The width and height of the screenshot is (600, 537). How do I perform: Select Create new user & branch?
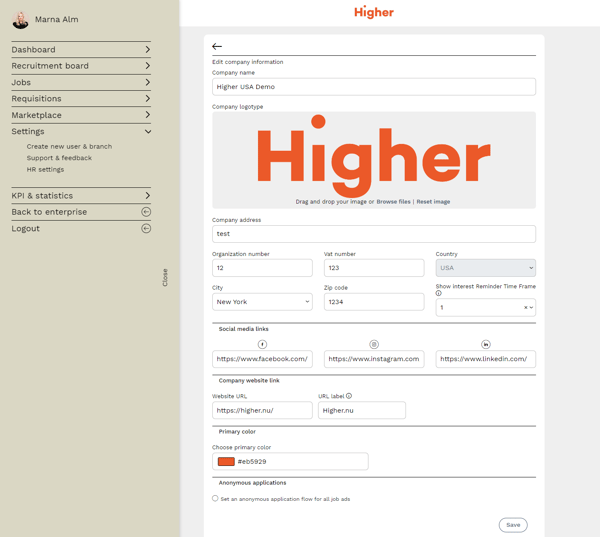pyautogui.click(x=69, y=147)
